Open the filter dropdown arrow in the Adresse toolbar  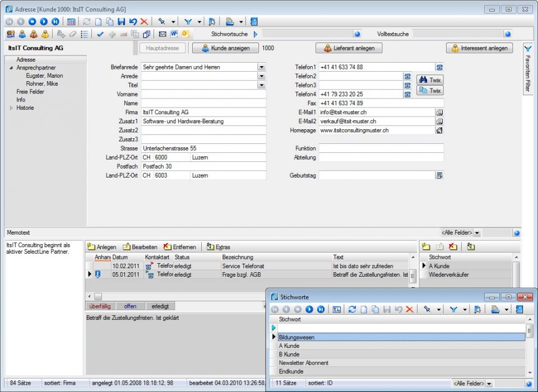[x=200, y=22]
